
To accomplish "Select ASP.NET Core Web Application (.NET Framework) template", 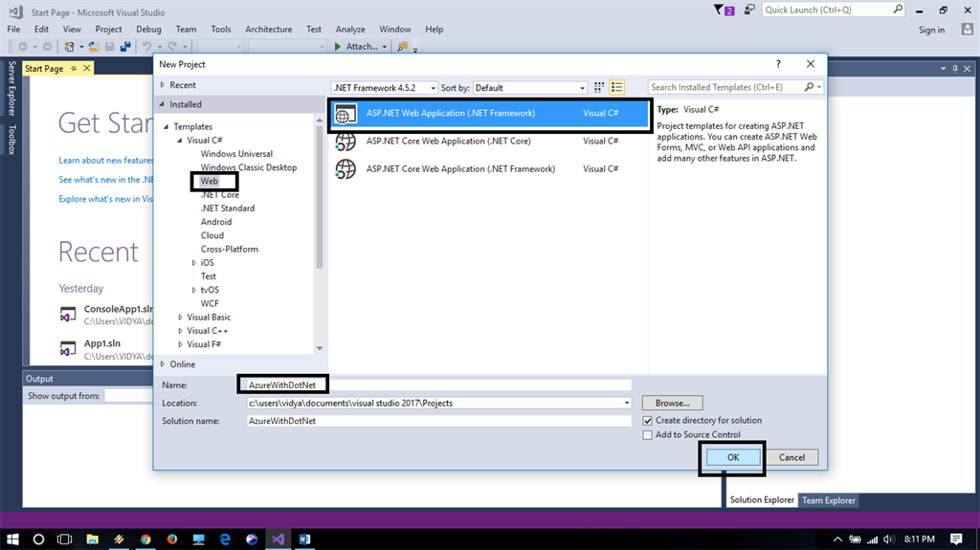I will (489, 169).
